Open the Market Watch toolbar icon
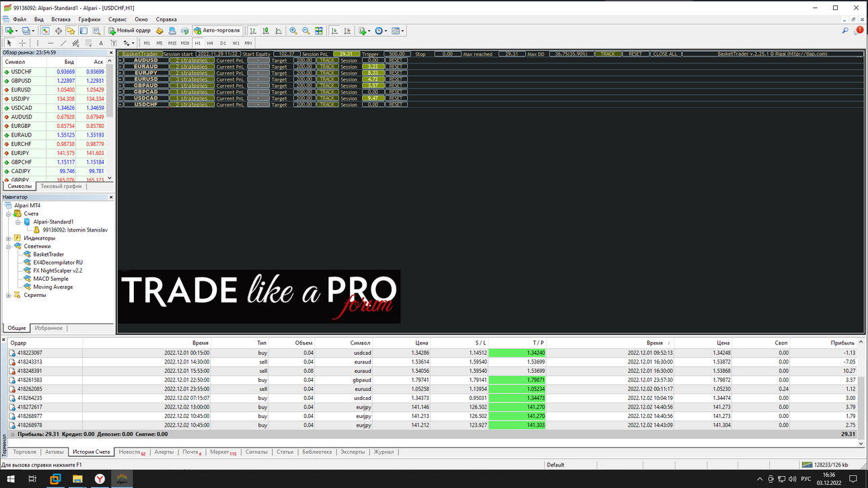This screenshot has height=488, width=868. (x=46, y=30)
